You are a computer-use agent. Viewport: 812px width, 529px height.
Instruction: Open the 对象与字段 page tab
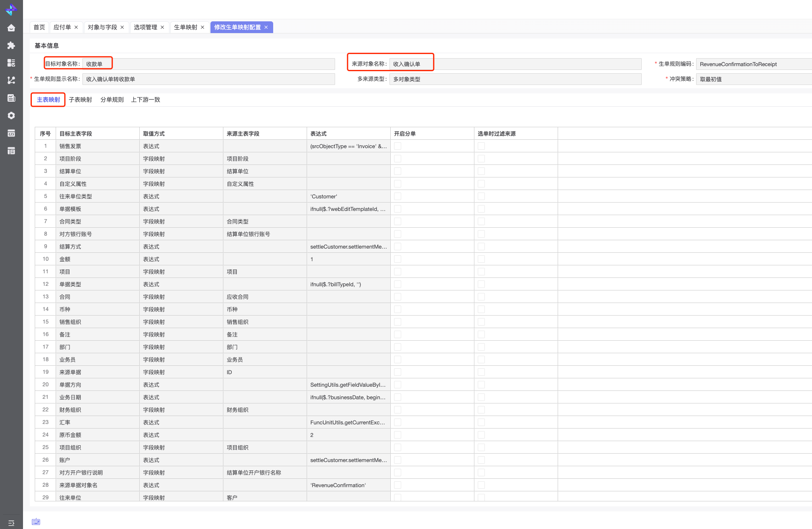point(102,27)
